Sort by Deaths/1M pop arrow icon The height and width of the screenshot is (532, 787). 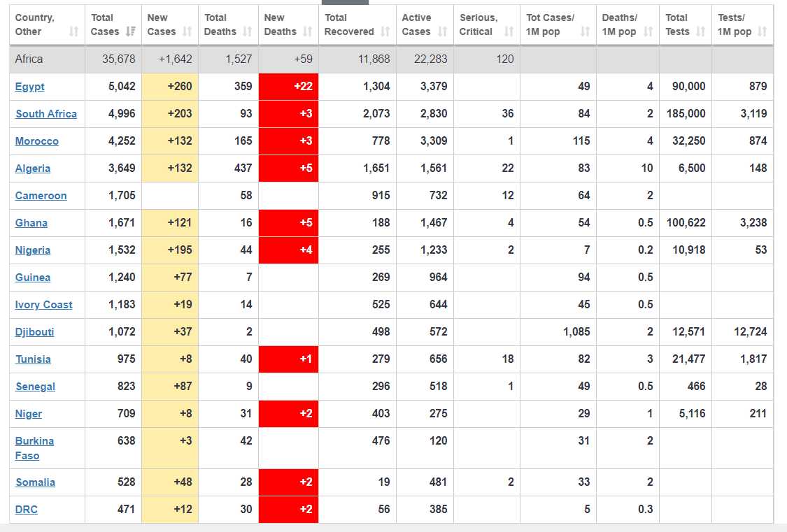tap(648, 31)
